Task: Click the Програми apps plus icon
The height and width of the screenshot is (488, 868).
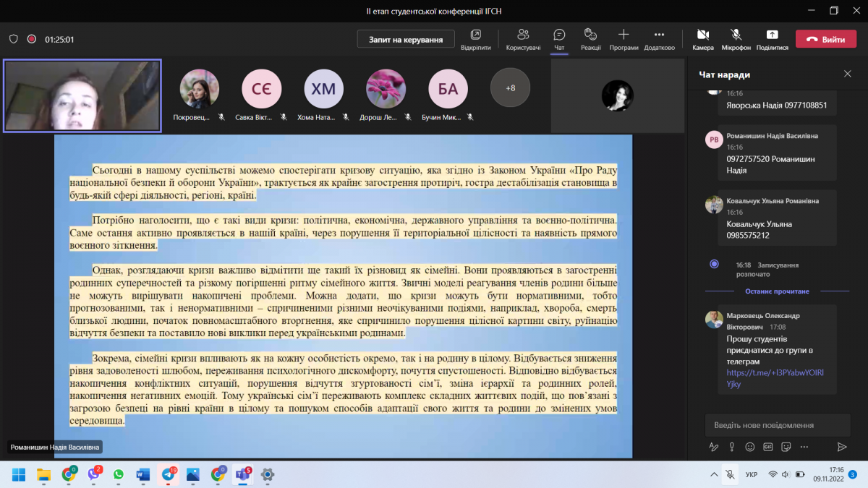Action: click(623, 35)
